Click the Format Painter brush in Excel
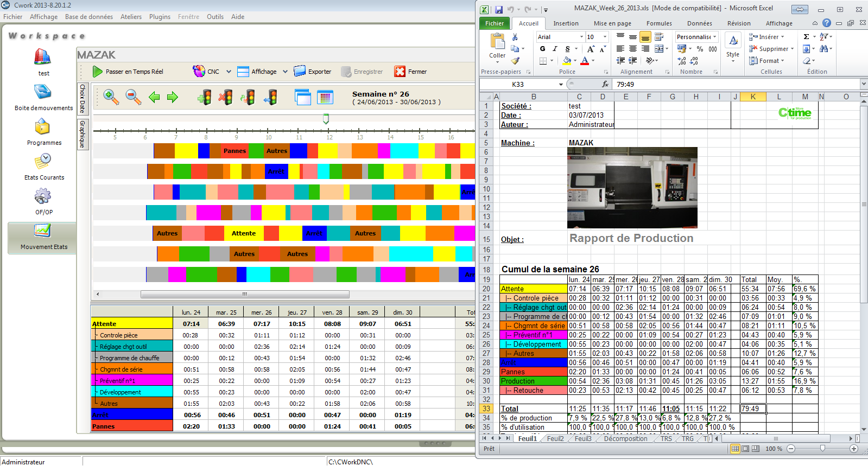This screenshot has width=868, height=466. [515, 61]
